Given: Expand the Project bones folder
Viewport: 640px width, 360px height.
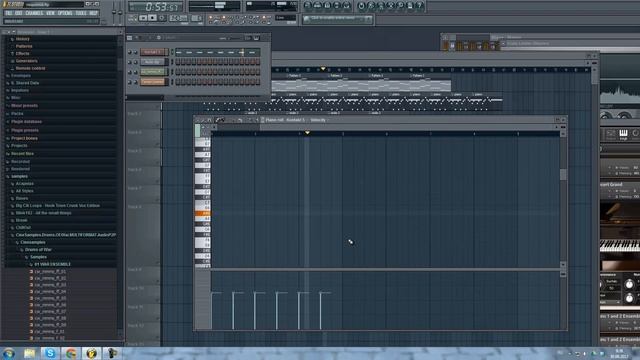Looking at the screenshot, I should point(24,138).
